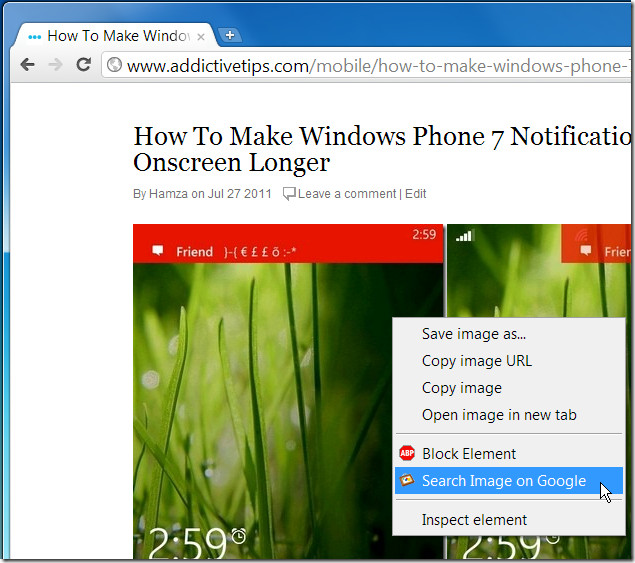Go back using the browser back arrow

pos(28,64)
